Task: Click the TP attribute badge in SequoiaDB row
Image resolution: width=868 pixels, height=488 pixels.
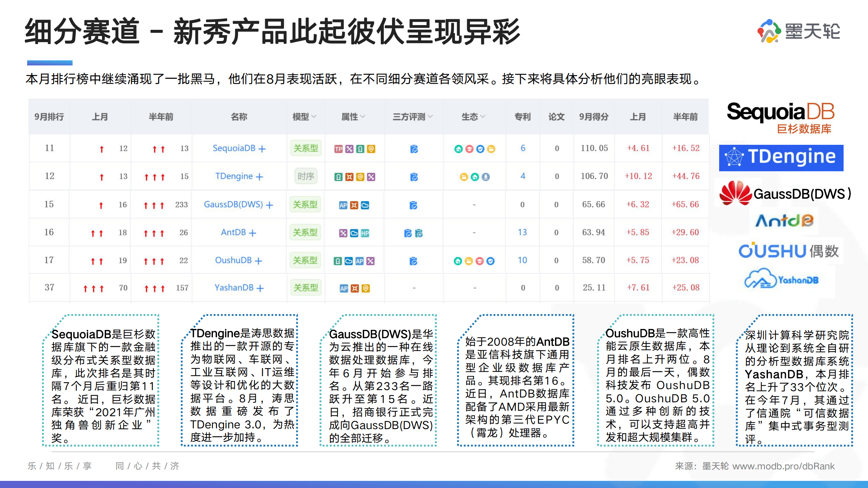Action: click(339, 150)
